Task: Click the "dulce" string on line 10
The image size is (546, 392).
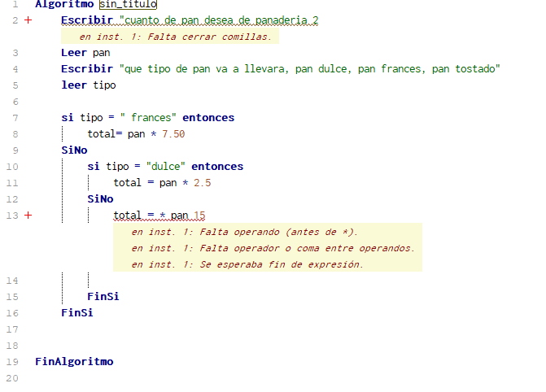Action: pos(166,167)
